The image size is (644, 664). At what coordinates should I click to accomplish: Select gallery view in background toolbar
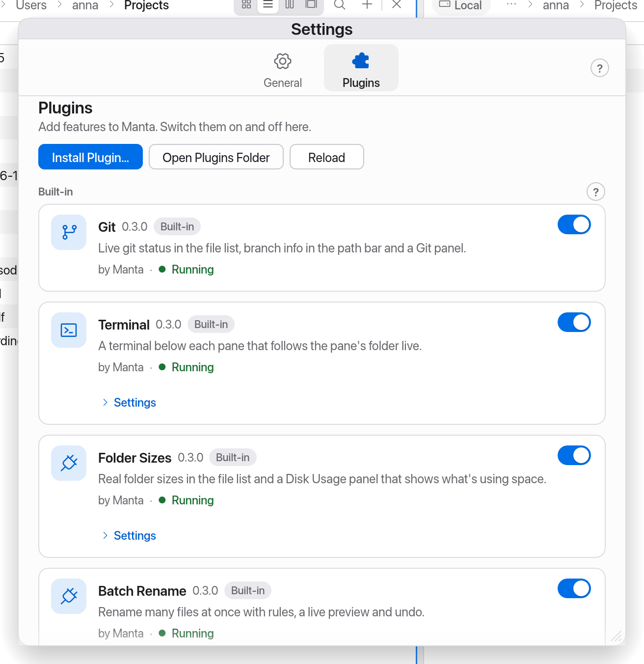311,5
